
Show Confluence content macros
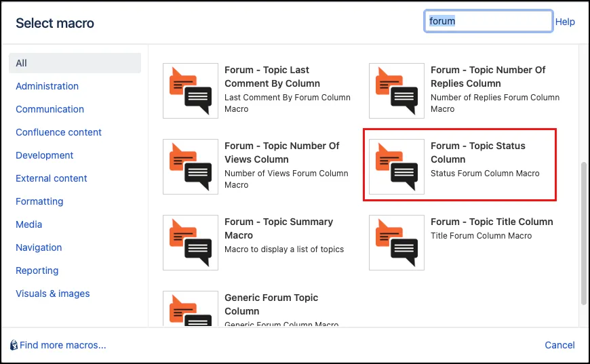point(59,132)
